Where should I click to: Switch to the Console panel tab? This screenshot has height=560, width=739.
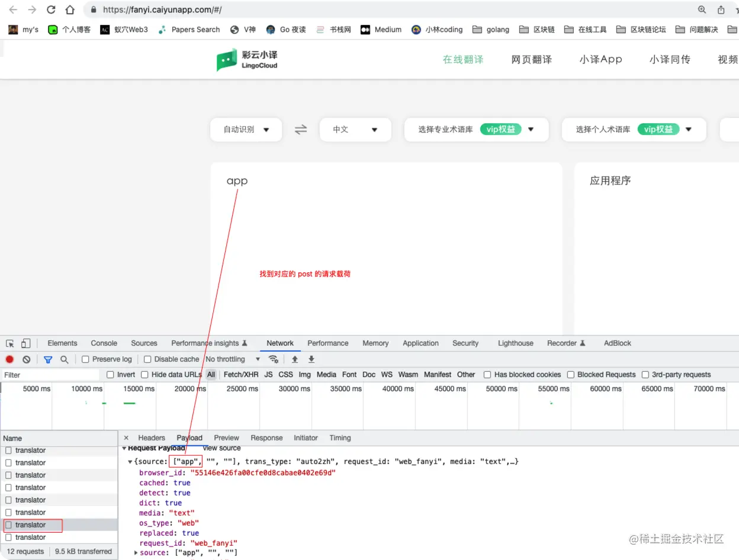tap(104, 343)
